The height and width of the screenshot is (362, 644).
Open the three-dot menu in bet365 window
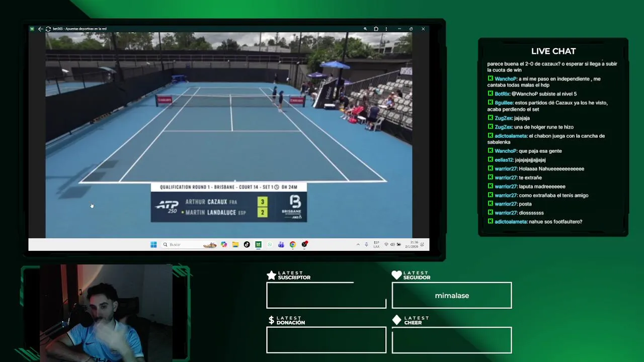click(386, 29)
